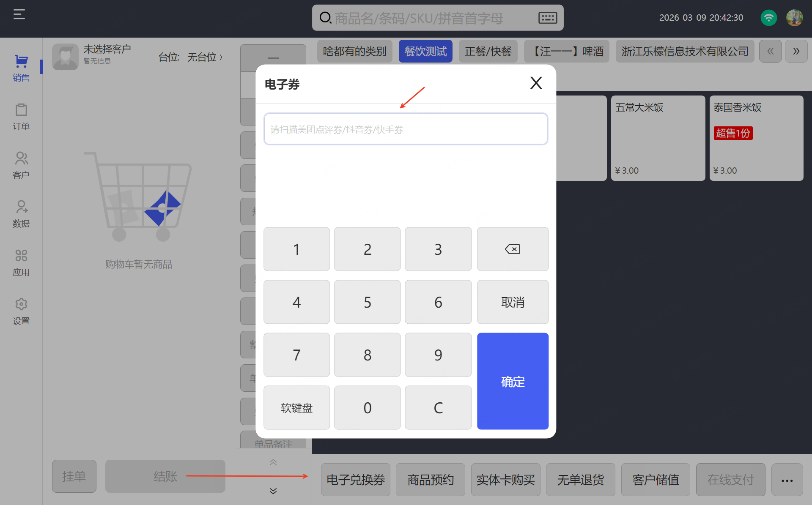This screenshot has width=812, height=505.
Task: Open the 应用 apps sidebar icon
Action: pyautogui.click(x=21, y=262)
